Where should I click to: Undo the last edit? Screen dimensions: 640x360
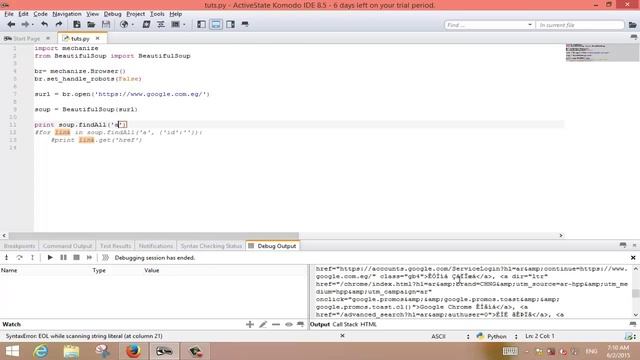pos(44,24)
